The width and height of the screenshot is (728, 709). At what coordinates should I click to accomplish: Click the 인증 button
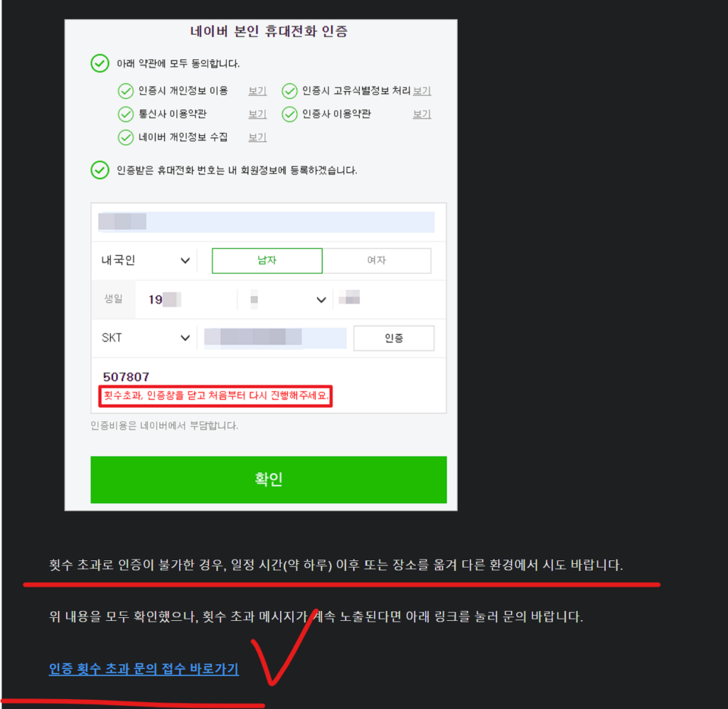pos(394,338)
